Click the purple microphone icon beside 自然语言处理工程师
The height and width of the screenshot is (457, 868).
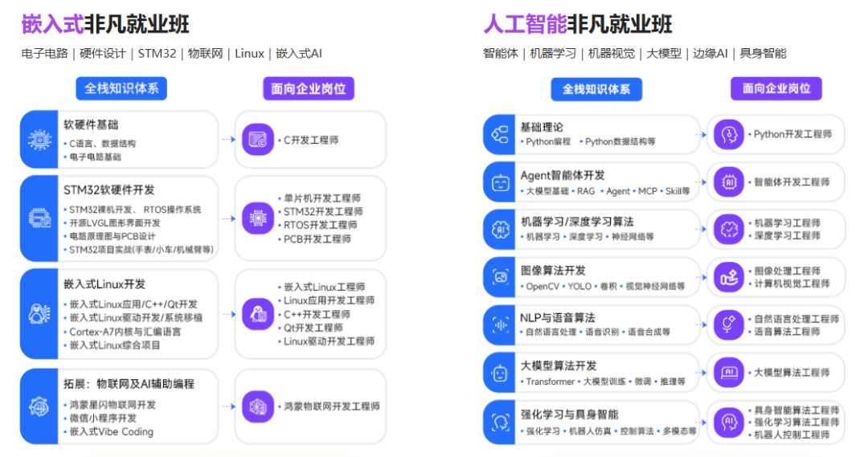[x=728, y=324]
